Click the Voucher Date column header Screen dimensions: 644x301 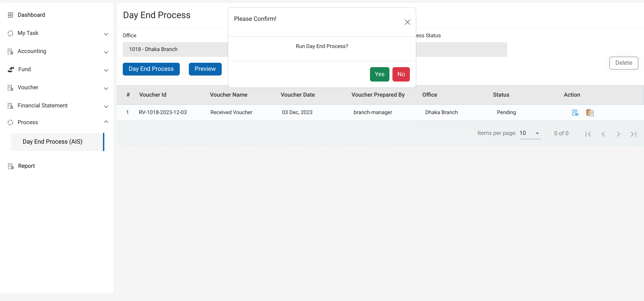[298, 95]
